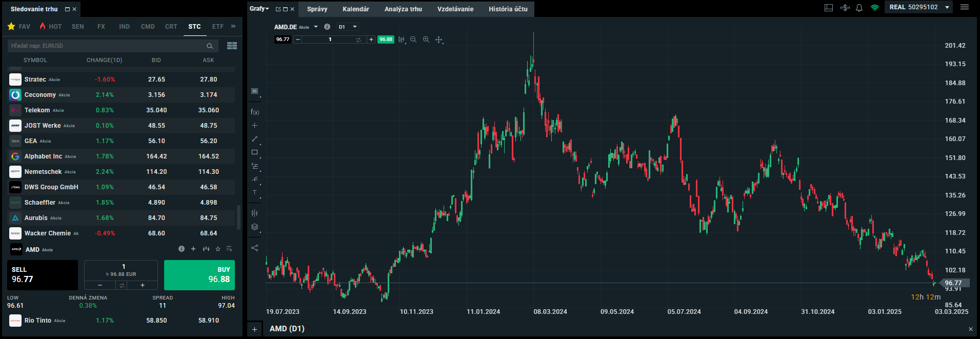Click the green BUY 96.88 button
Screen dimensions: 980x339
pyautogui.click(x=199, y=275)
